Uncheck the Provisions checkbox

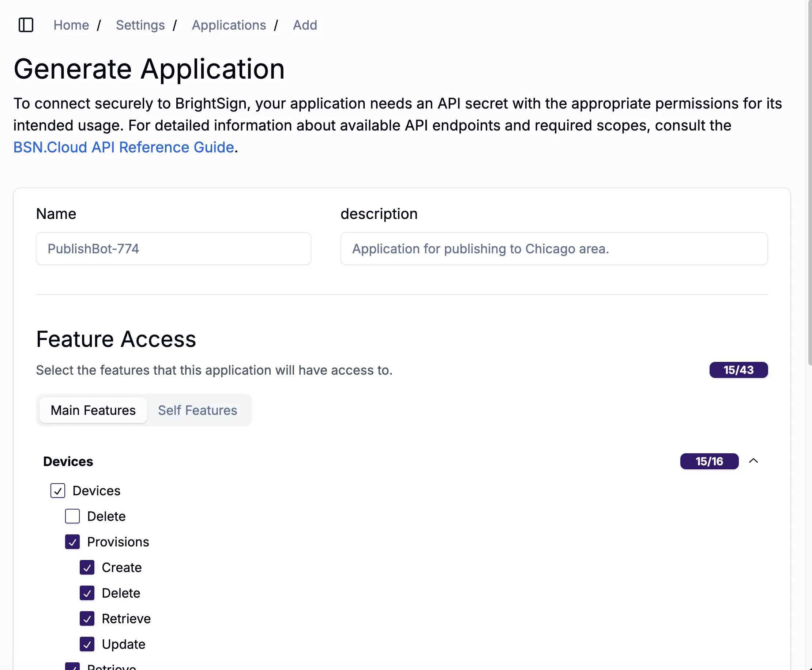(72, 542)
